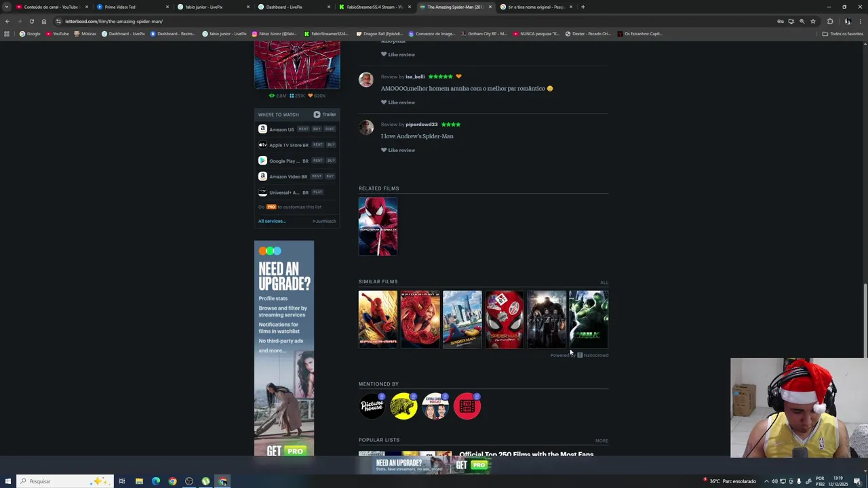
Task: Open the PRO badge to customize the list
Action: click(271, 207)
